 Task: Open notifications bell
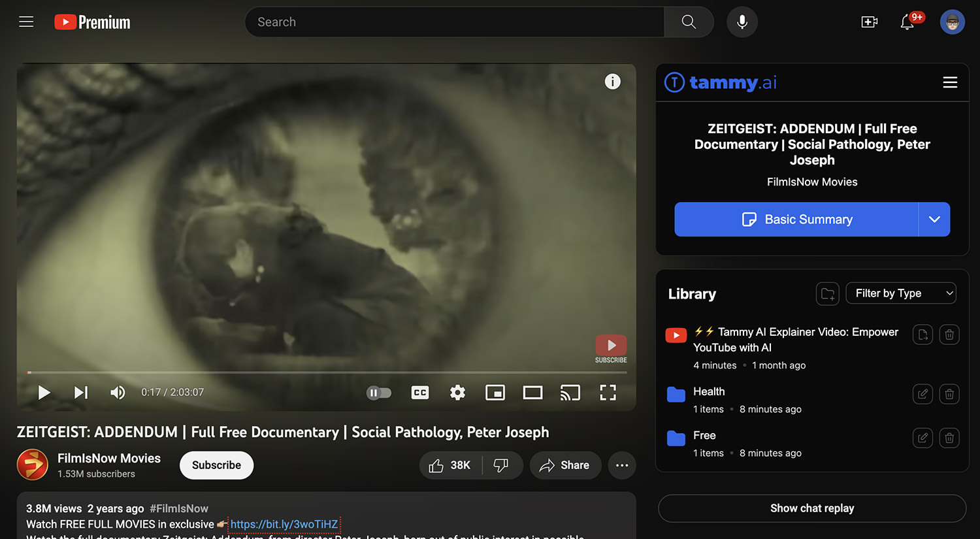tap(907, 22)
